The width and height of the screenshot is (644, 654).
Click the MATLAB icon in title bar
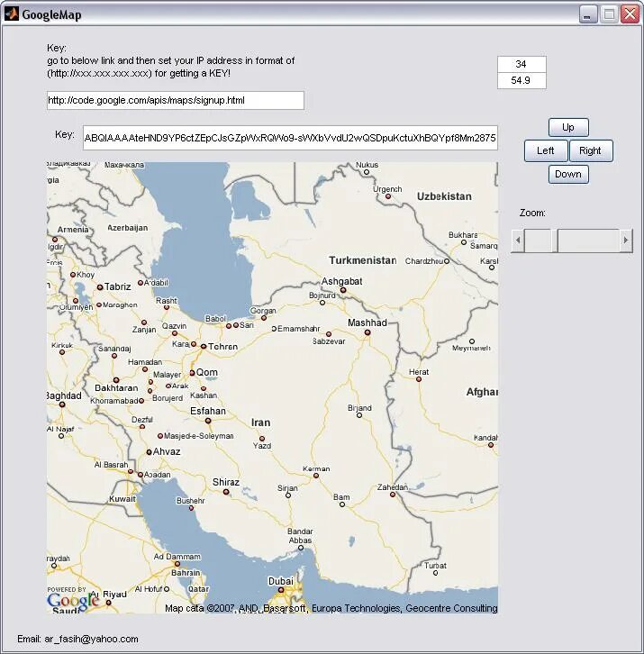[x=12, y=14]
